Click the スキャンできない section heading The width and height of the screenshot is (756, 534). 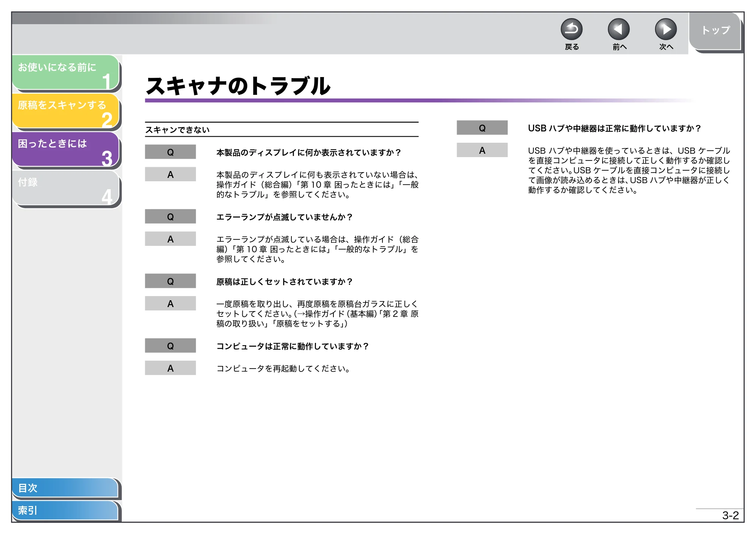coord(177,130)
